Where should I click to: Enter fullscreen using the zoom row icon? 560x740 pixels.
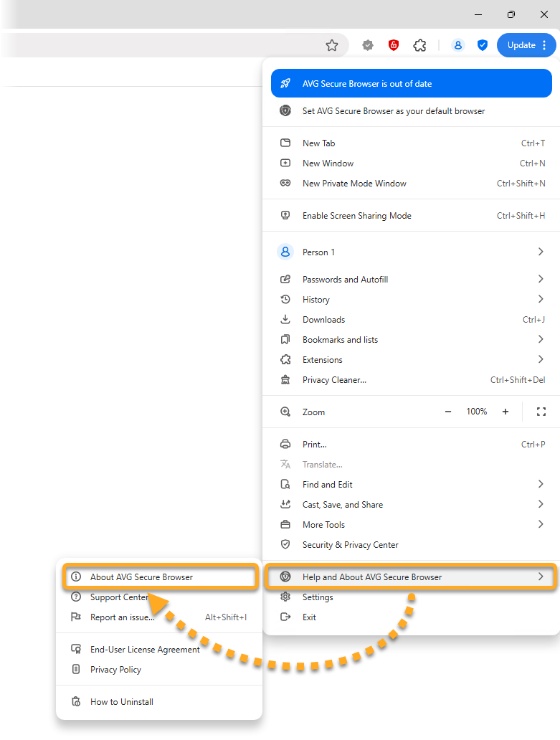541,412
